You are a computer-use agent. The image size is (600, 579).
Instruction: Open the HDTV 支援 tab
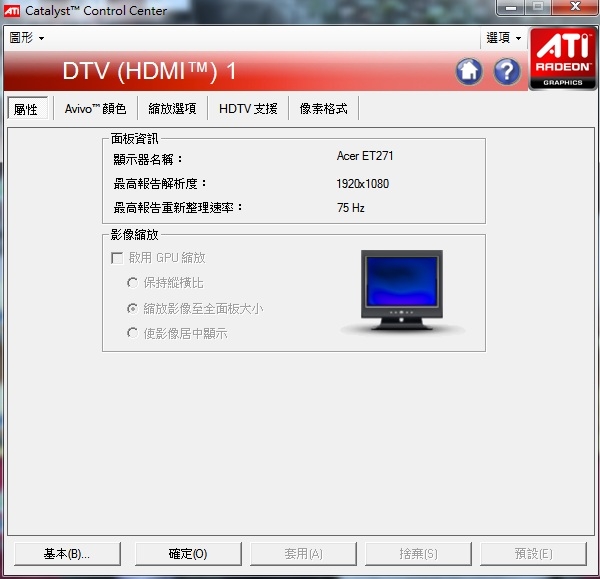(248, 109)
